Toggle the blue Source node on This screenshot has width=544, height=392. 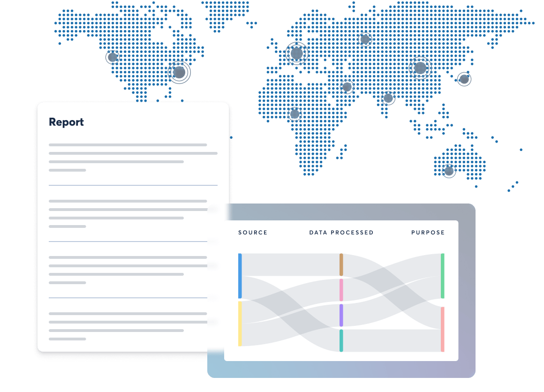pyautogui.click(x=240, y=276)
